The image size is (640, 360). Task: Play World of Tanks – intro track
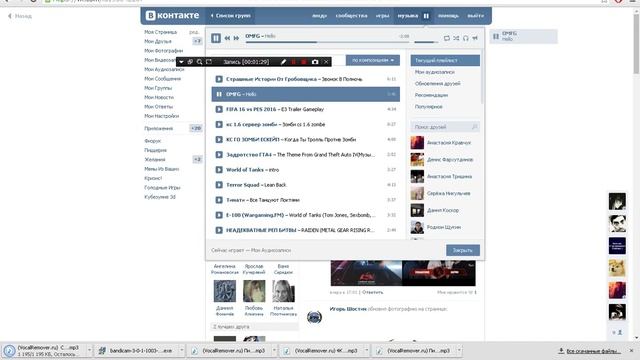(219, 170)
